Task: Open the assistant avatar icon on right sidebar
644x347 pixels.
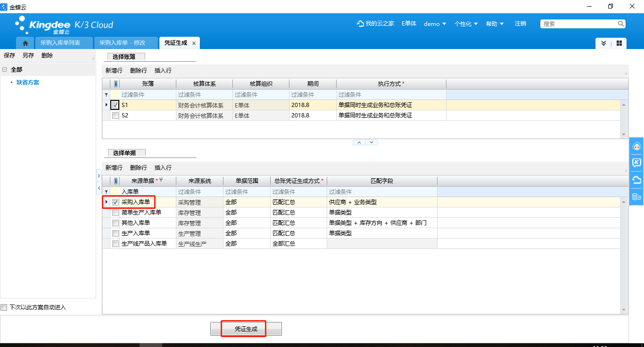Action: (x=636, y=147)
